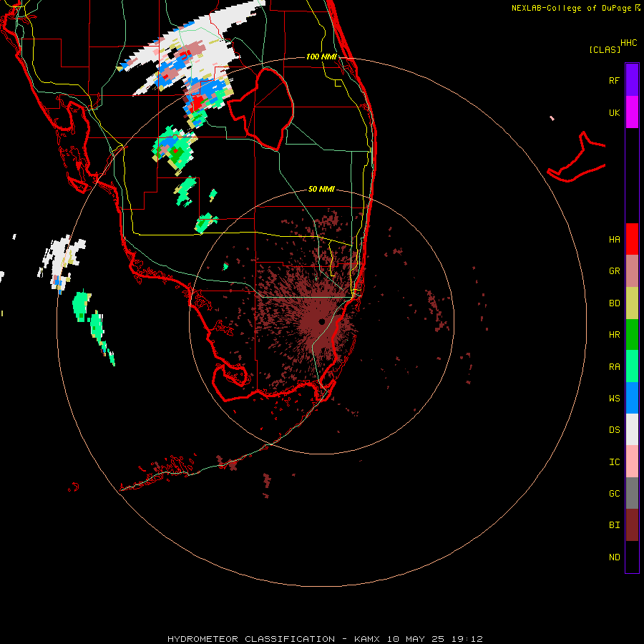Click 'HYDROMETEOR CLASSIFICATION' caption text
Viewport: 644px width, 644px height.
pyautogui.click(x=251, y=639)
